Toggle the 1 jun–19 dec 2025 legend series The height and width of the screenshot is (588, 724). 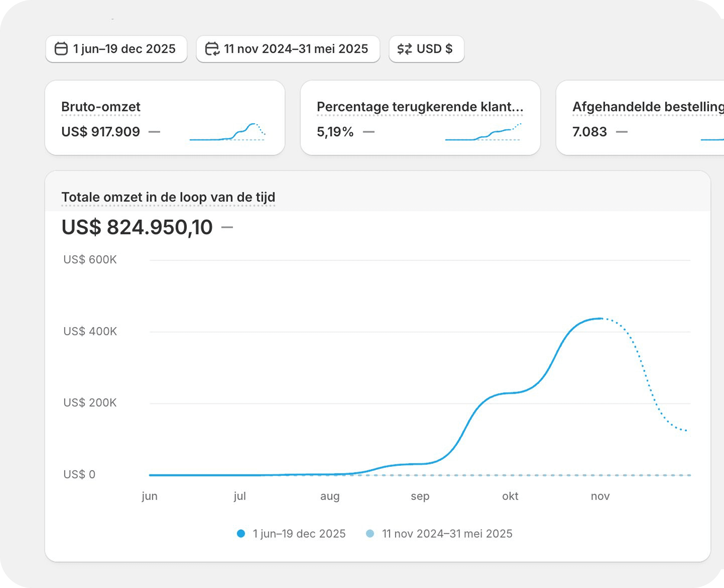[x=299, y=534]
